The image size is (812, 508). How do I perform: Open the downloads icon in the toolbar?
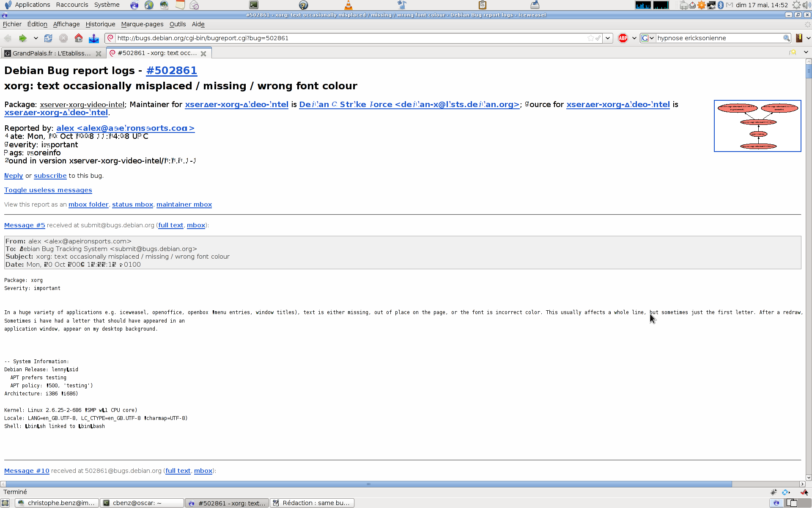click(x=93, y=38)
